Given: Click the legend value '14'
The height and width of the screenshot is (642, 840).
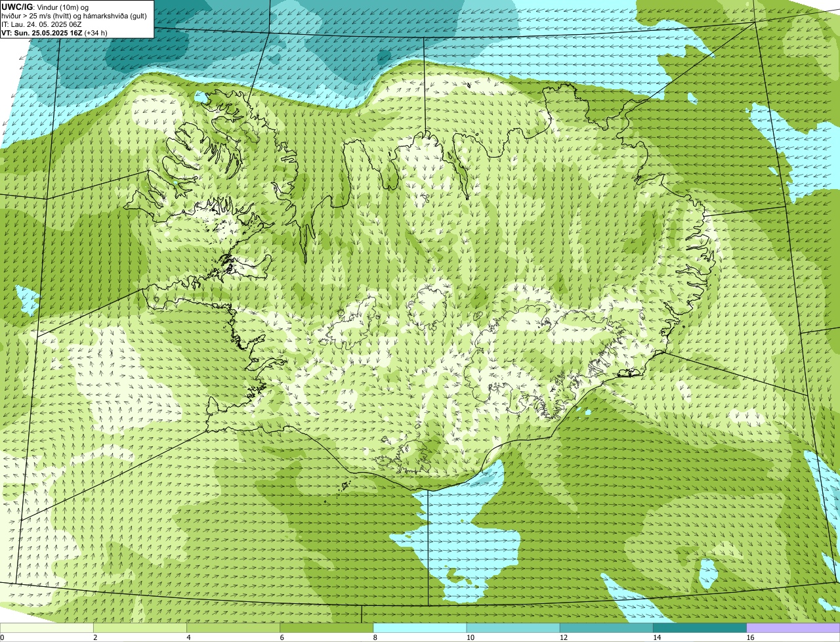Looking at the screenshot, I should (657, 637).
